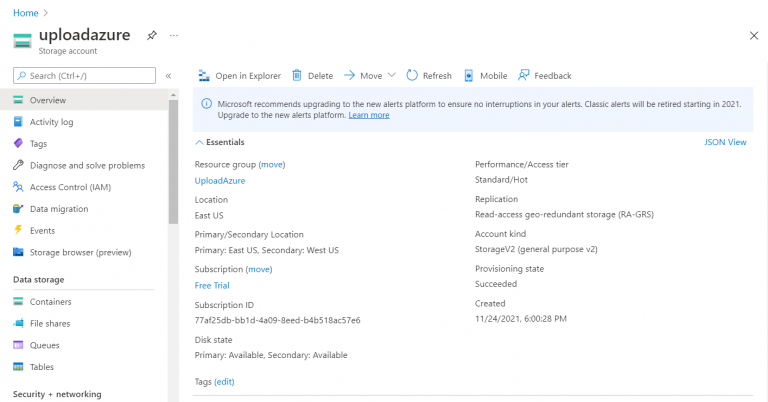Image resolution: width=768 pixels, height=402 pixels.
Task: Open the more options ellipsis beside title
Action: click(174, 35)
